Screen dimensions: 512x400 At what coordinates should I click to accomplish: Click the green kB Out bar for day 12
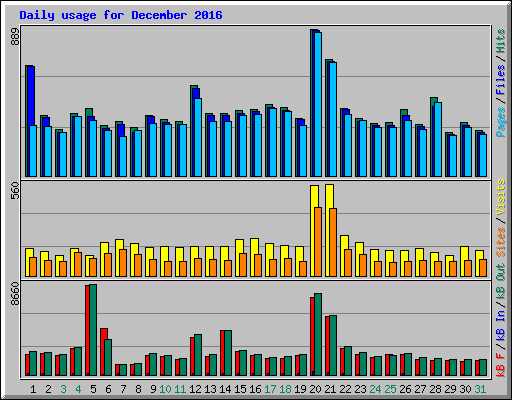click(x=198, y=355)
